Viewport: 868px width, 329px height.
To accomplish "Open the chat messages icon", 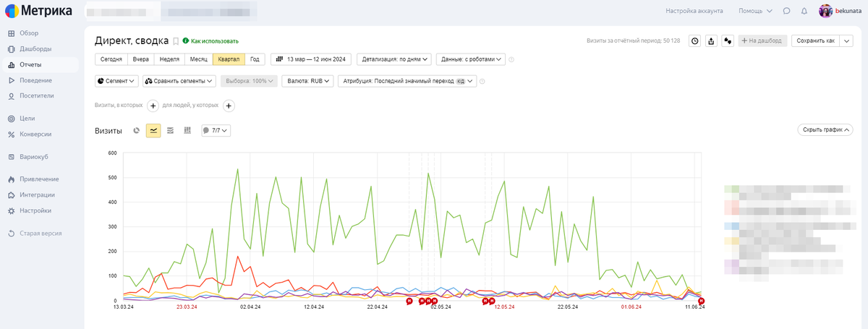I will coord(787,11).
